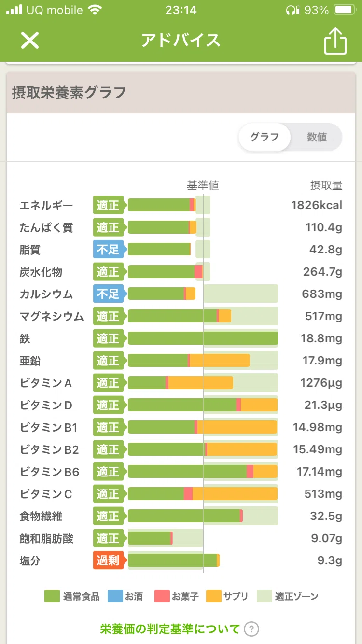Tap the share icon in the header
The height and width of the screenshot is (644, 362).
pos(335,41)
